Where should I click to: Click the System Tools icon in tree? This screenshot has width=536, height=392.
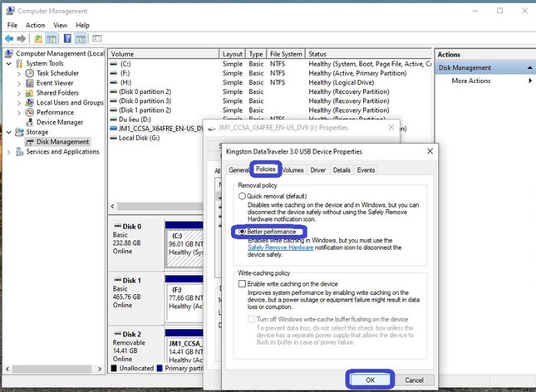coord(19,64)
